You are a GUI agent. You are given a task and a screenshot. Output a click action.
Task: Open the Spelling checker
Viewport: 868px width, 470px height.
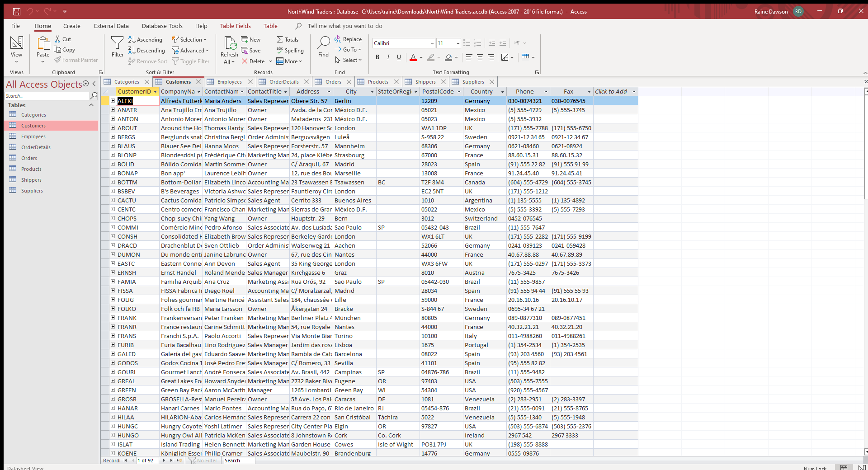click(x=290, y=50)
